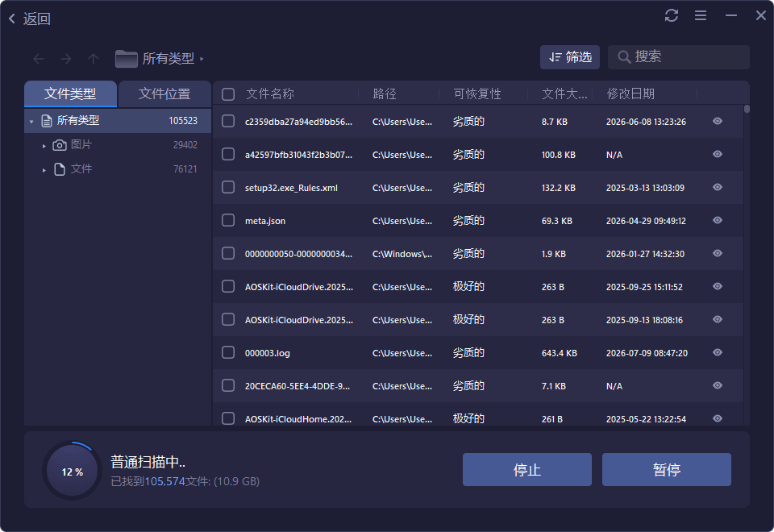Check the 000003.log checkbox
Viewport: 774px width, 532px height.
click(228, 352)
